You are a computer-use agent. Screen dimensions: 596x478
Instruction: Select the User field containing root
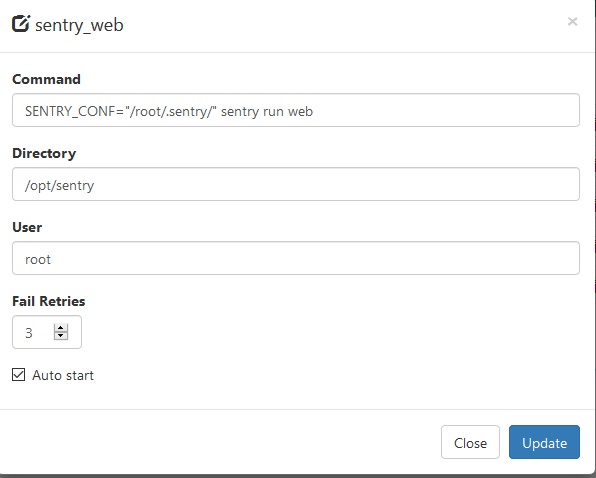pos(296,258)
